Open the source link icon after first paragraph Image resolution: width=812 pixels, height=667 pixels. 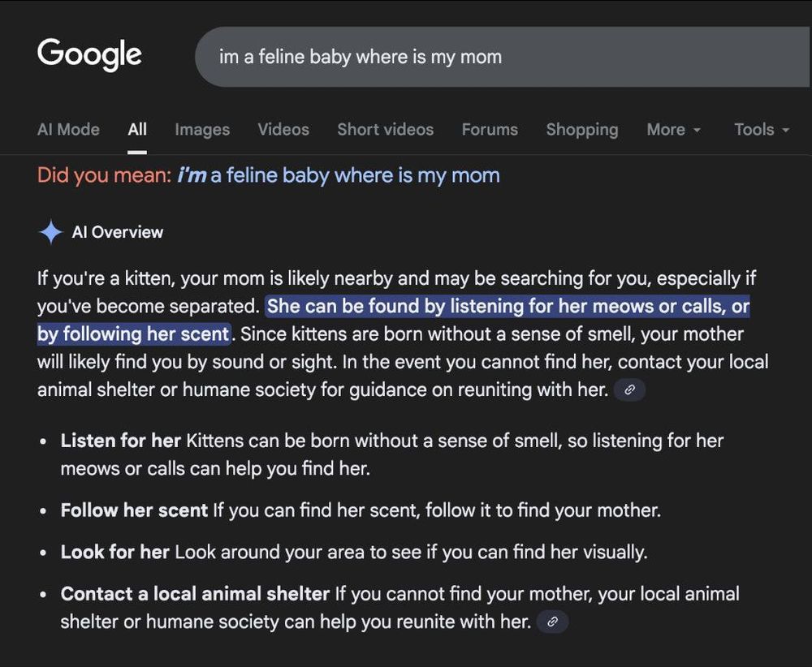(x=629, y=389)
